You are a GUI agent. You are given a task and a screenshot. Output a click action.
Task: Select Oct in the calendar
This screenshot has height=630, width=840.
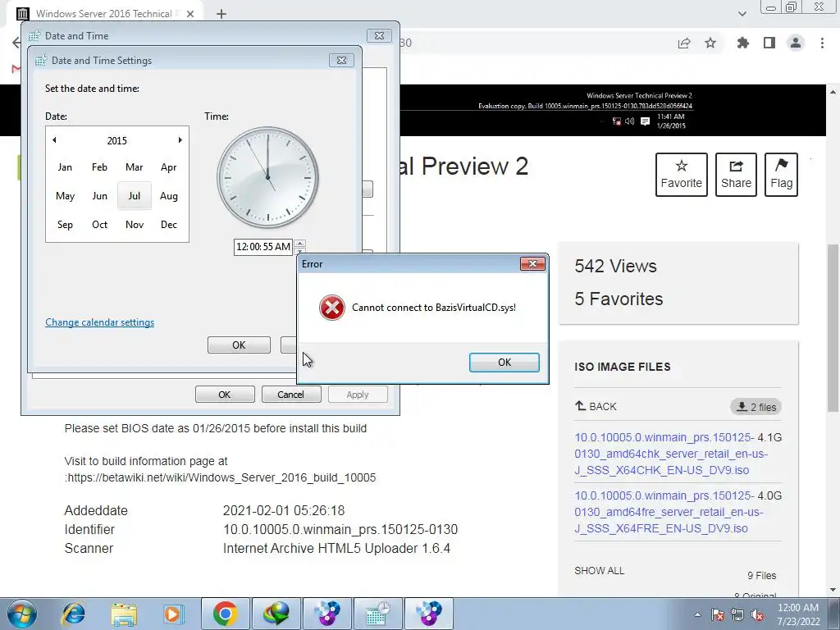[99, 225]
